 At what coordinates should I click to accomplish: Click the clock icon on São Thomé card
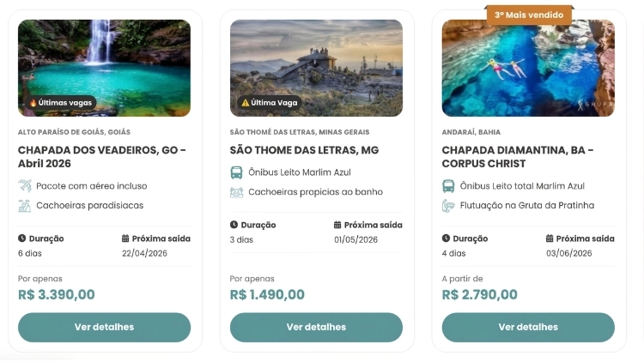click(x=234, y=225)
